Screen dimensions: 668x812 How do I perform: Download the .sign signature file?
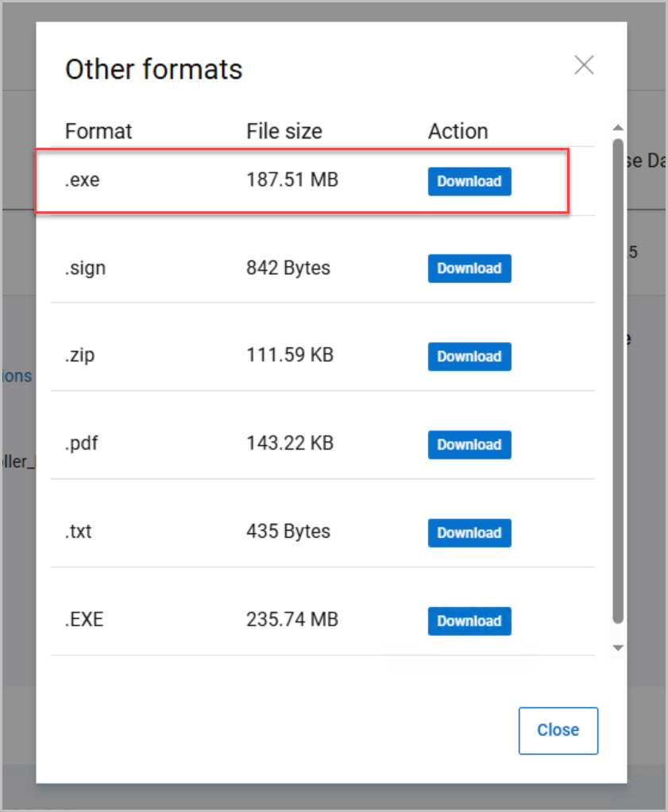(469, 269)
